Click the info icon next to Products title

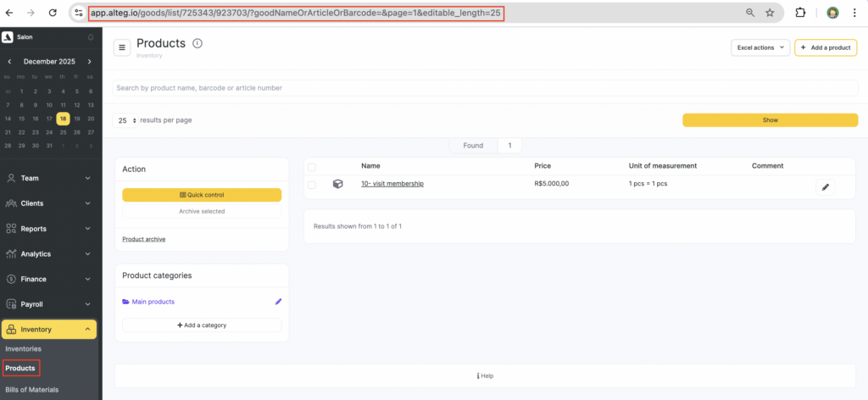pyautogui.click(x=198, y=43)
